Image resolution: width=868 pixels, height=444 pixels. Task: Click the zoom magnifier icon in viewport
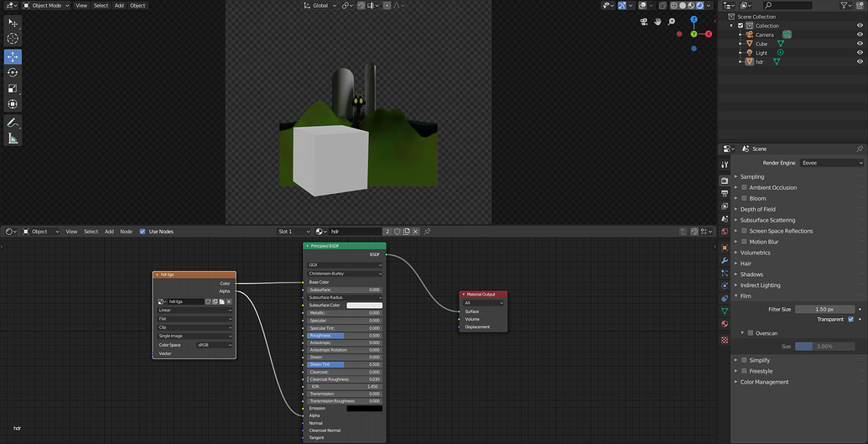pyautogui.click(x=672, y=22)
